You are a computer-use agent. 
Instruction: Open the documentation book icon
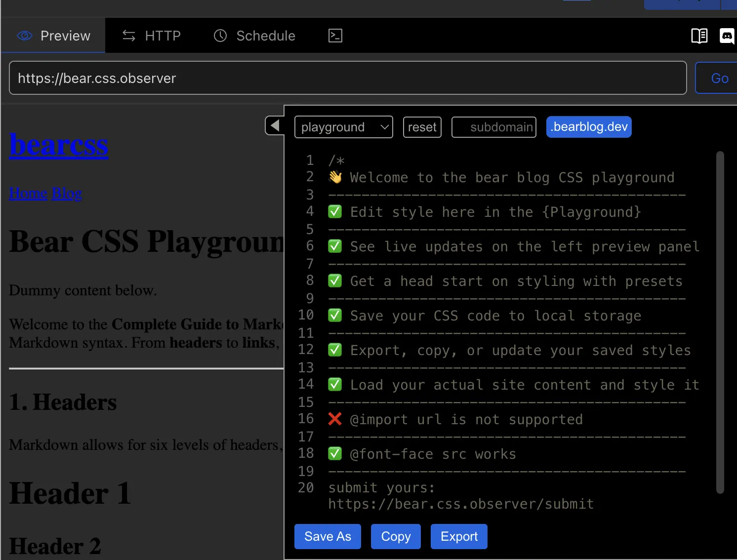699,36
